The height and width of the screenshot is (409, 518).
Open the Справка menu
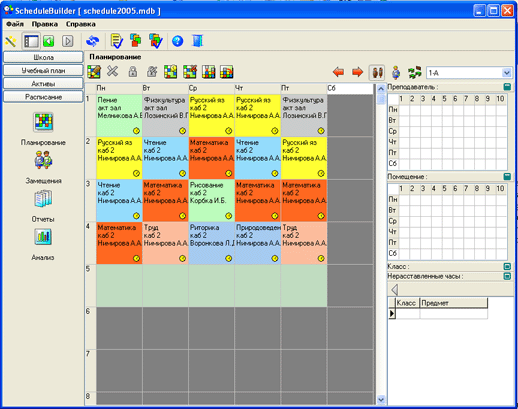(81, 24)
